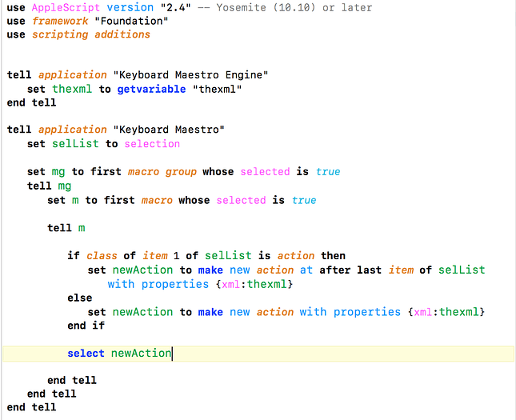Click the final "end tell" line
Screen dimensions: 516x420
point(31,407)
